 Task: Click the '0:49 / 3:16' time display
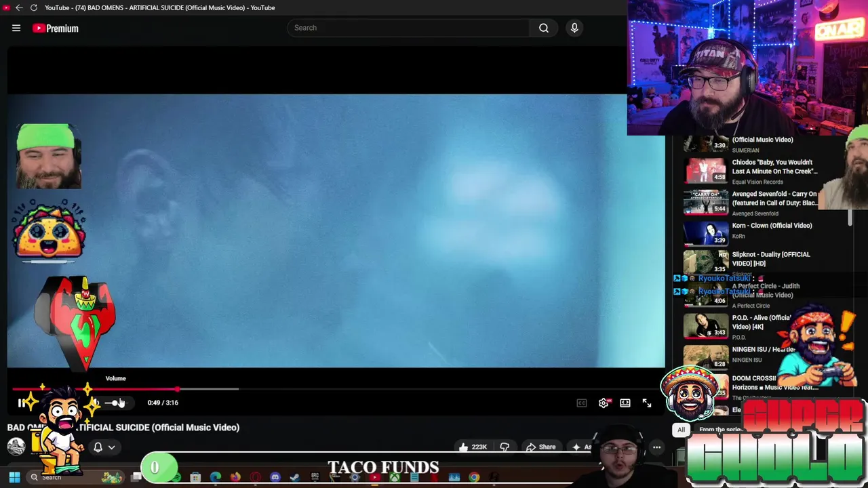pyautogui.click(x=163, y=403)
